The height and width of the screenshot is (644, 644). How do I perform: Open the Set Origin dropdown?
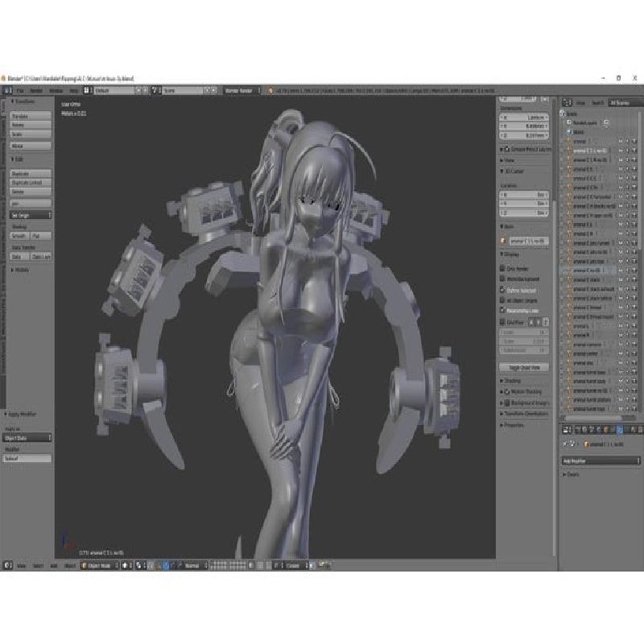coord(31,215)
